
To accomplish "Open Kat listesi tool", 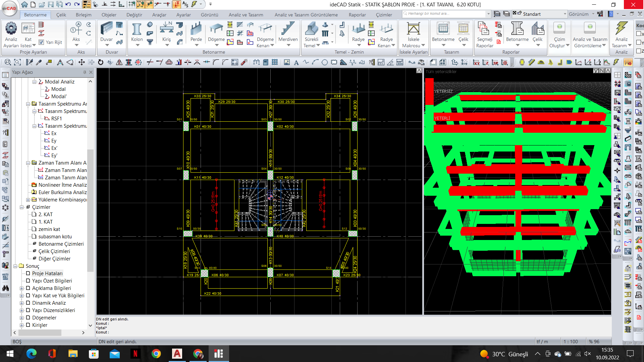I will click(x=28, y=28).
